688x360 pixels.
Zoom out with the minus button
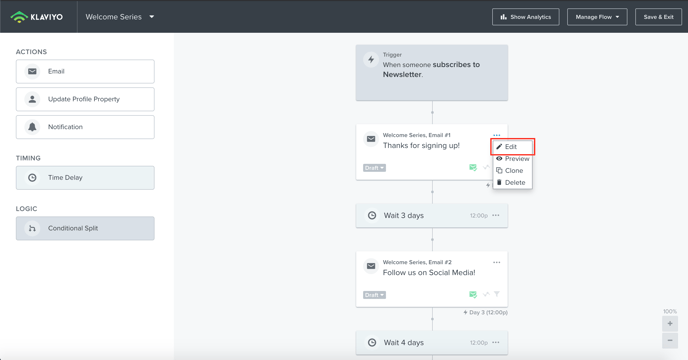point(670,340)
